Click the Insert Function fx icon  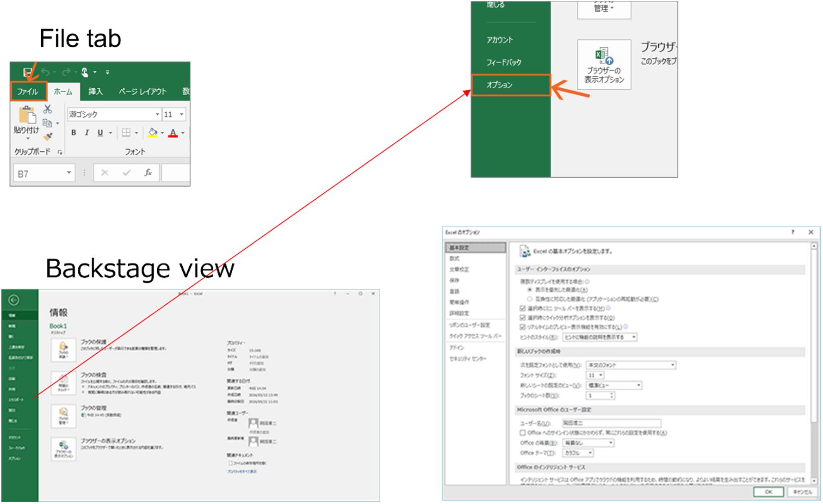tap(148, 172)
